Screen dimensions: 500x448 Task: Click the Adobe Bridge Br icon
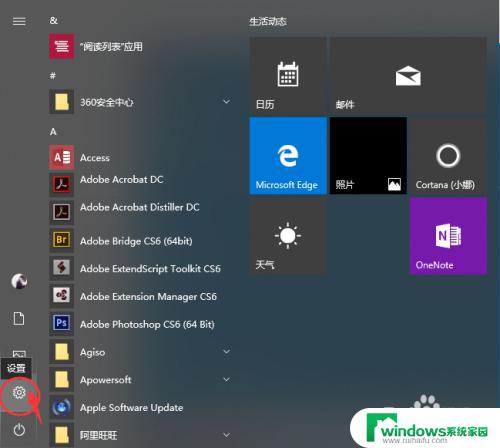click(x=62, y=240)
